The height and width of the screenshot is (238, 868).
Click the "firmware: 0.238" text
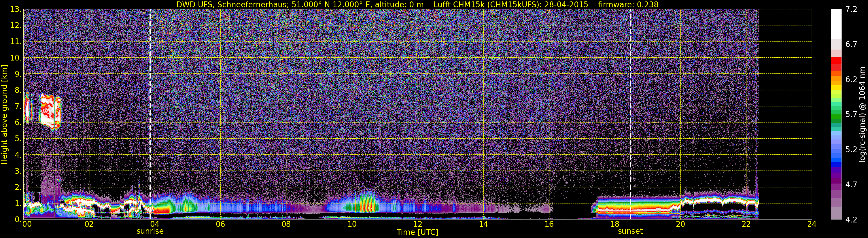628,4
